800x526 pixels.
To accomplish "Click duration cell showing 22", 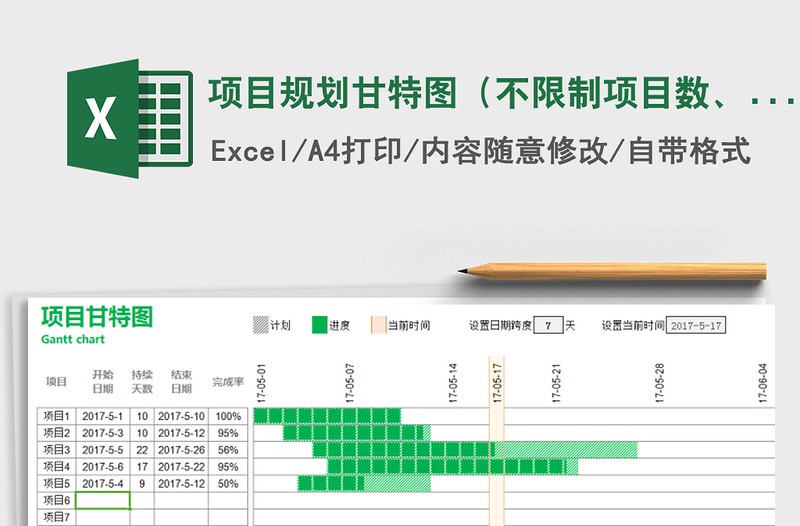I will tap(142, 449).
